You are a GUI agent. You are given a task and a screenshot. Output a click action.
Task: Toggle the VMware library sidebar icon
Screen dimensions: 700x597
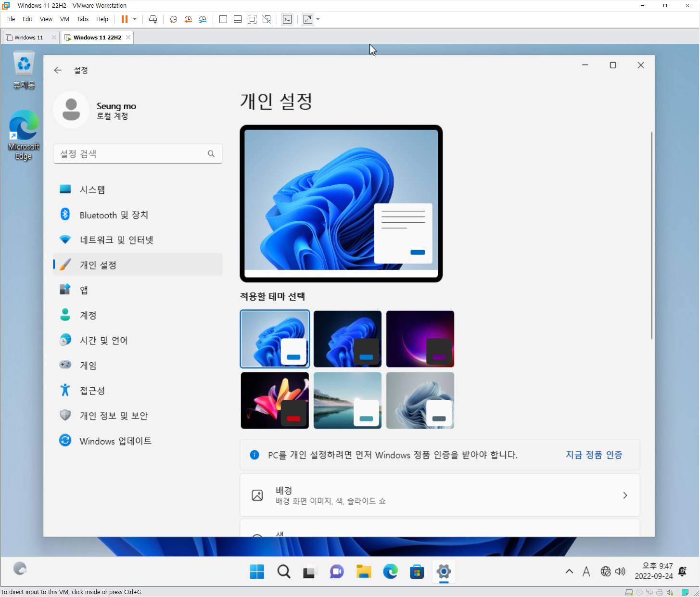tap(223, 19)
